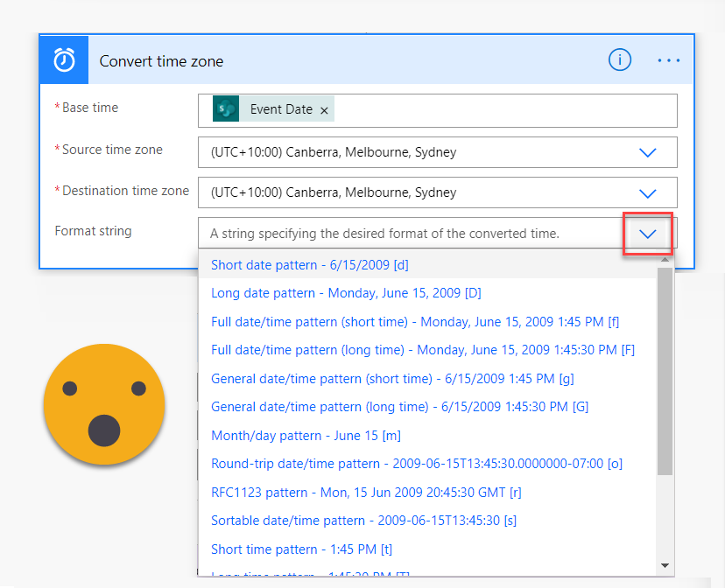Choose Sortable date/time pattern [s]
Viewport: 725px width, 588px height.
pyautogui.click(x=427, y=521)
